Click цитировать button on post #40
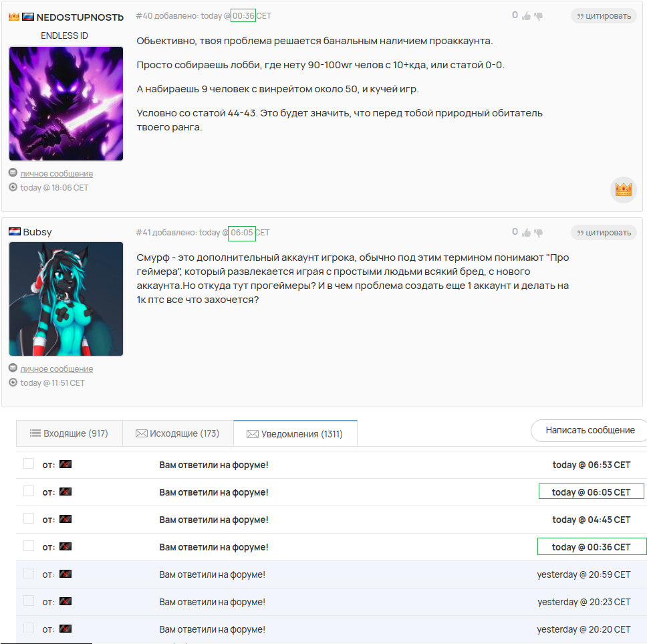This screenshot has width=647, height=644. 604,16
